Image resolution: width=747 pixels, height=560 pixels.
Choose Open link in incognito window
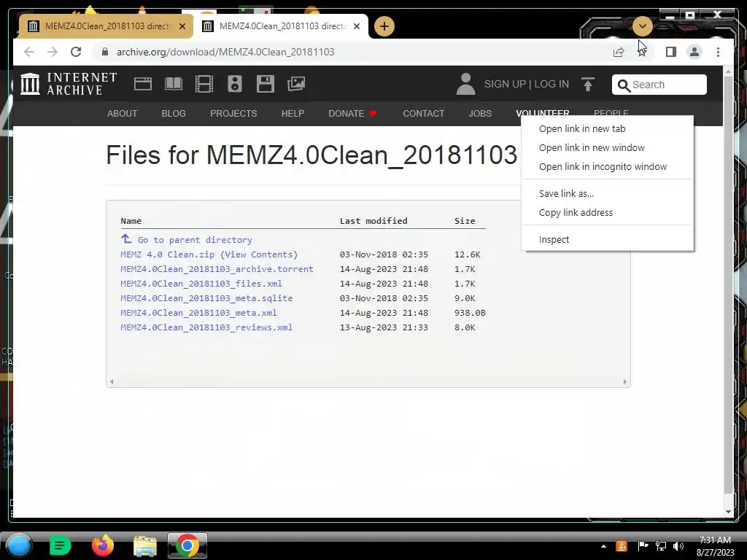tap(603, 167)
